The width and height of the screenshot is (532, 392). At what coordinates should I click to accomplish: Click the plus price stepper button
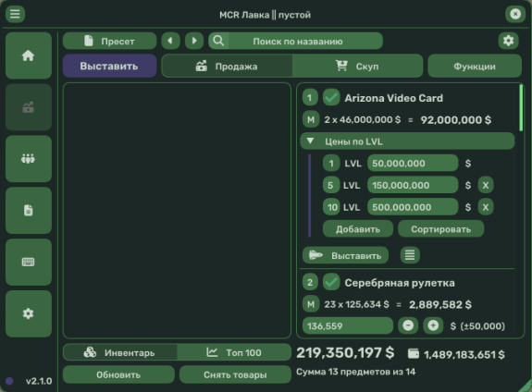click(x=433, y=325)
